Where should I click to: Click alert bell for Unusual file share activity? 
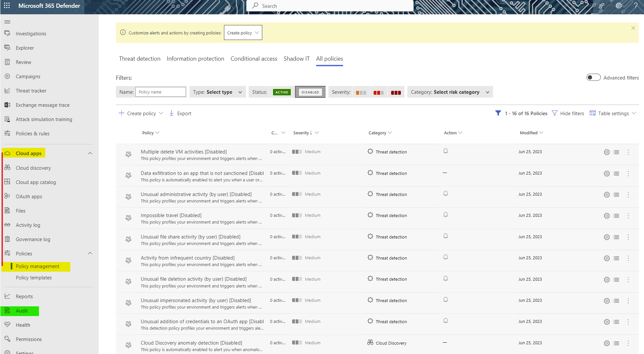[446, 236]
